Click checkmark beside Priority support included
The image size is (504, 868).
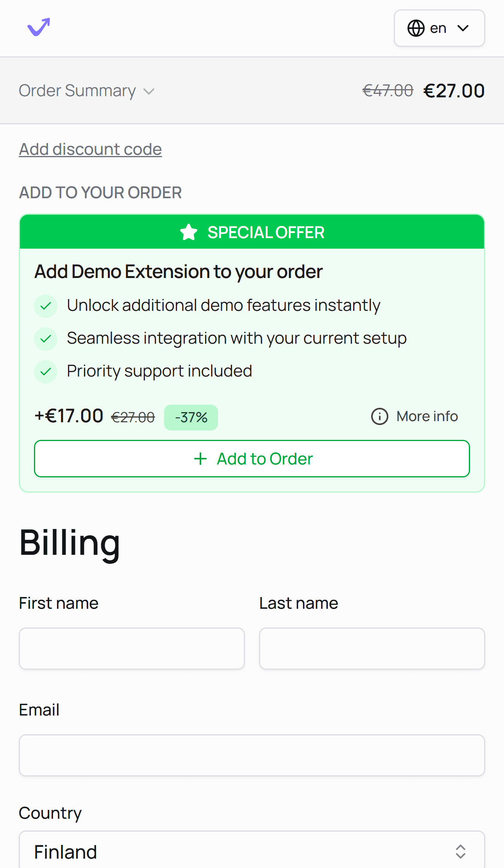(x=46, y=371)
